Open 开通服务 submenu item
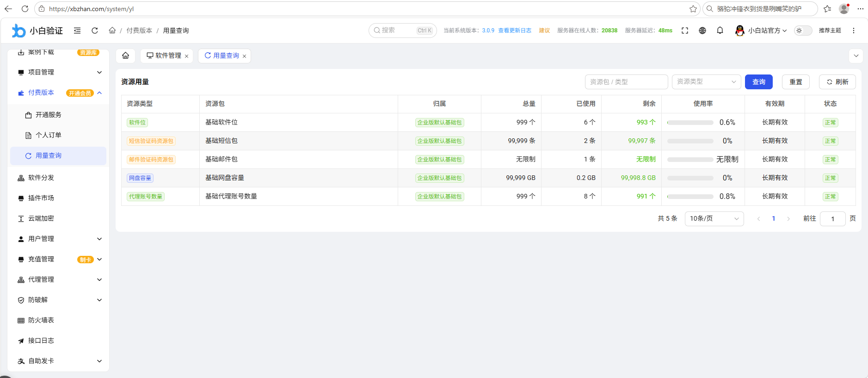This screenshot has height=378, width=868. pos(58,115)
